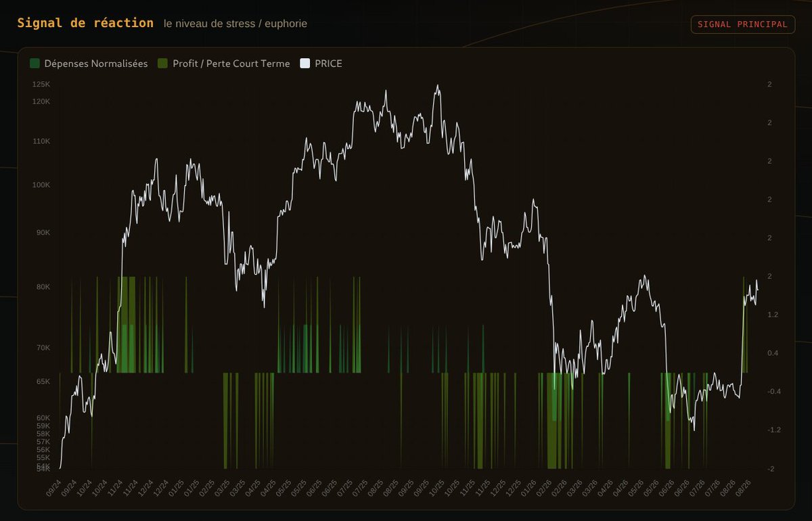The height and width of the screenshot is (521, 812).
Task: Select the -0.4 value on right axis
Action: [774, 392]
